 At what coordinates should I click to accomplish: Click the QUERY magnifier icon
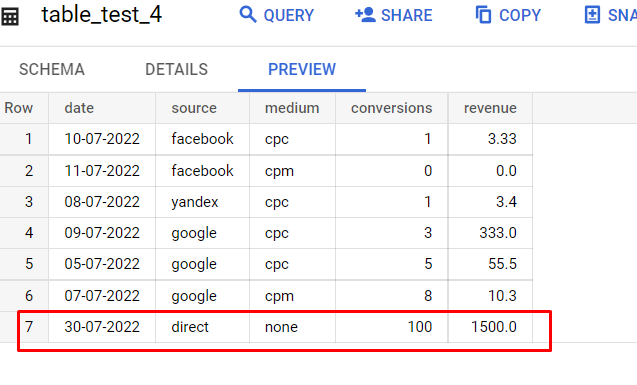[x=247, y=15]
